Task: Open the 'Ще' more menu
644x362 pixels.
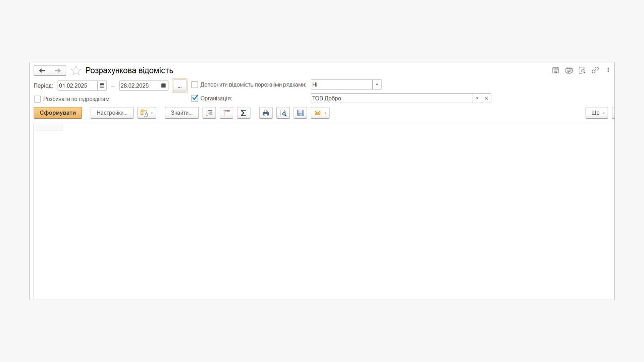Action: click(x=596, y=113)
